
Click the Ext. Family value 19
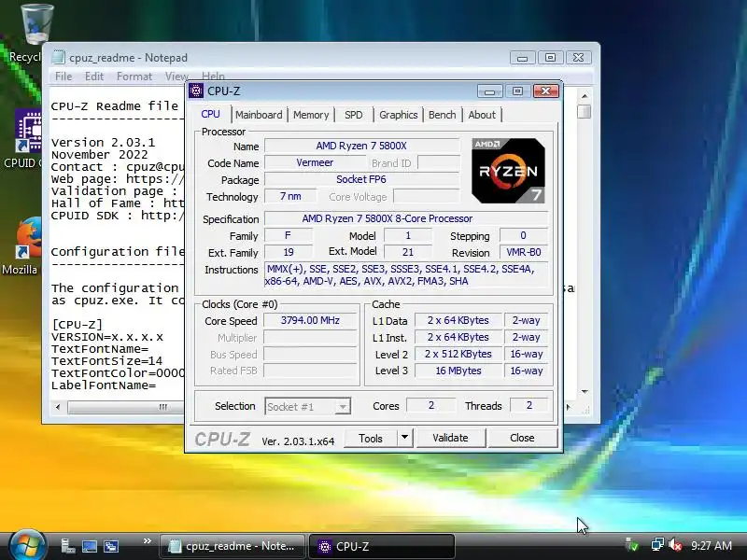point(289,252)
